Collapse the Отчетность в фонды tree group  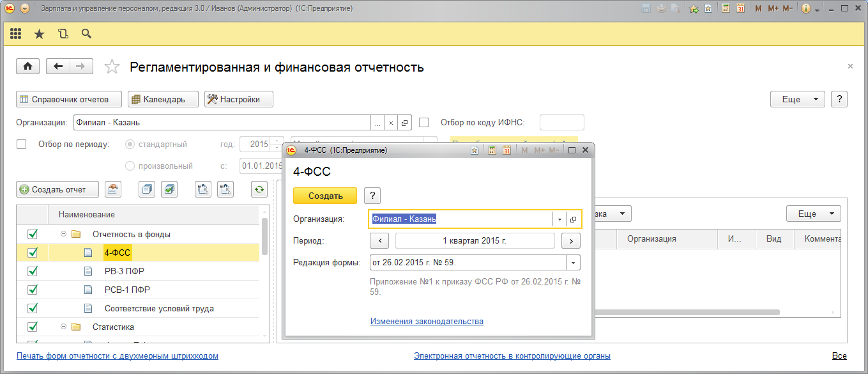pos(63,235)
